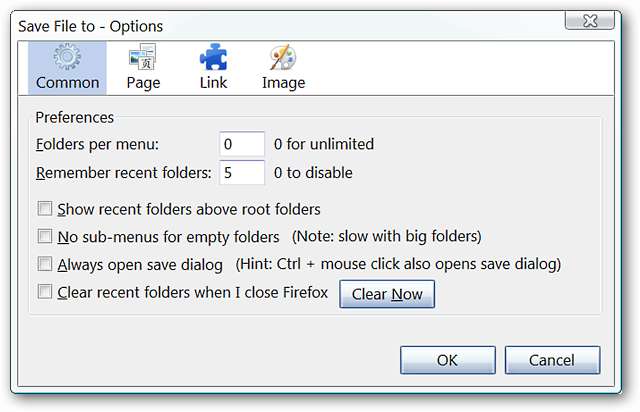Focus the Folders per menu number field

[242, 145]
